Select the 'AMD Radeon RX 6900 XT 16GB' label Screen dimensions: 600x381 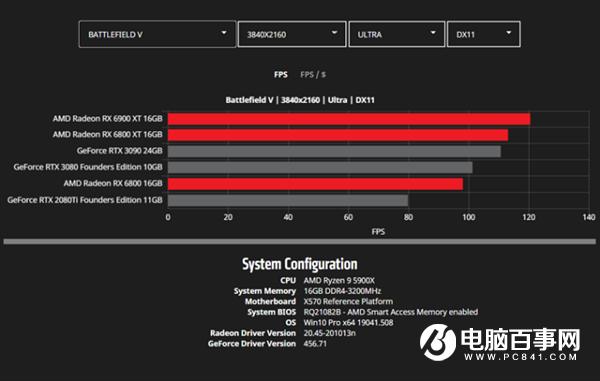tap(108, 119)
